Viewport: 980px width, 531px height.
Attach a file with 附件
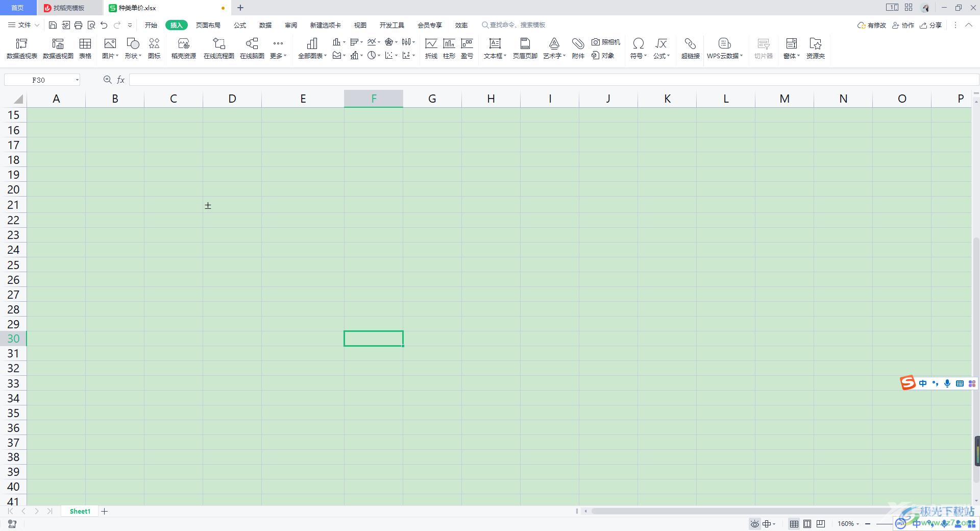[578, 49]
